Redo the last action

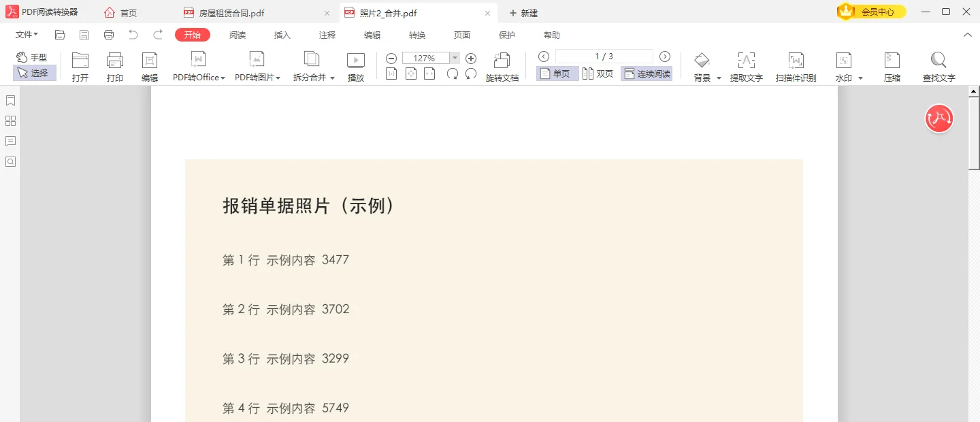[158, 35]
